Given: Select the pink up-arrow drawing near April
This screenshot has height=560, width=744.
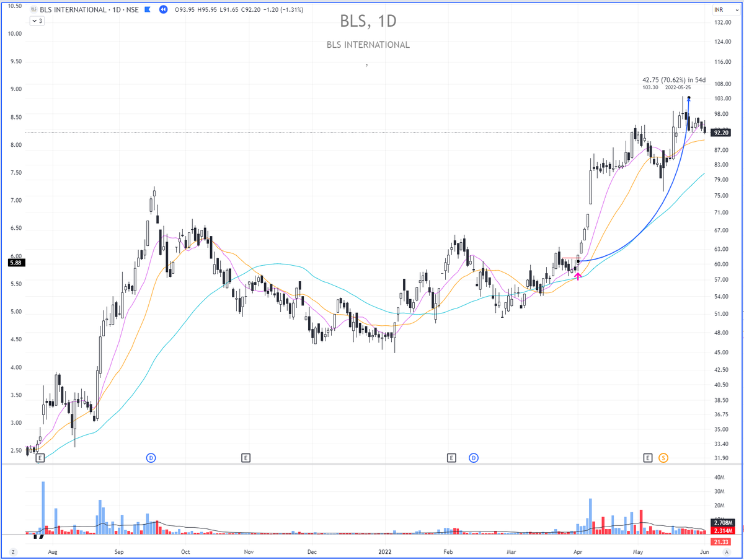Looking at the screenshot, I should click(578, 276).
